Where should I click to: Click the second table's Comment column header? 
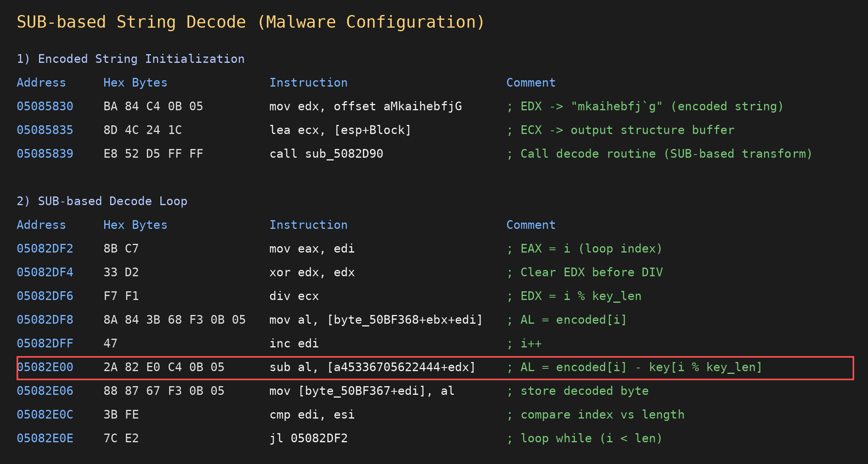[x=530, y=225]
